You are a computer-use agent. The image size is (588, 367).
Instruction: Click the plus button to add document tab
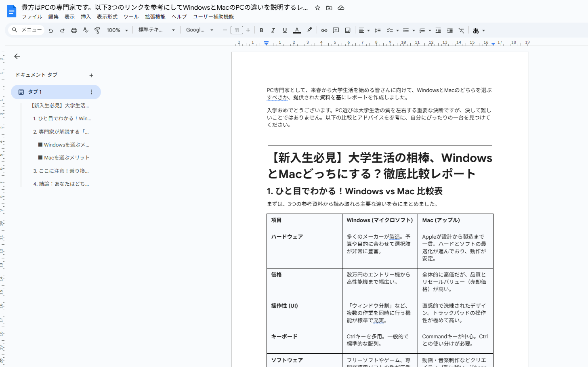(91, 75)
